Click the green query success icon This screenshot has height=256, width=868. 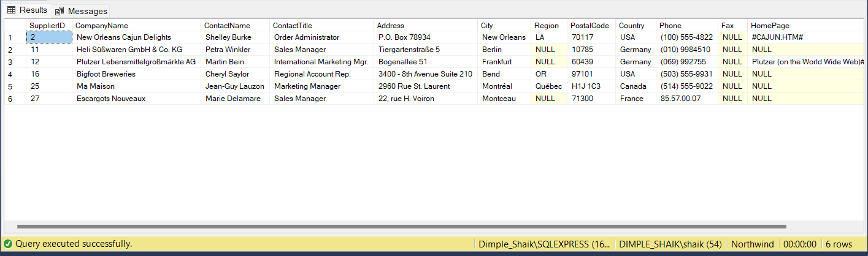pos(8,244)
